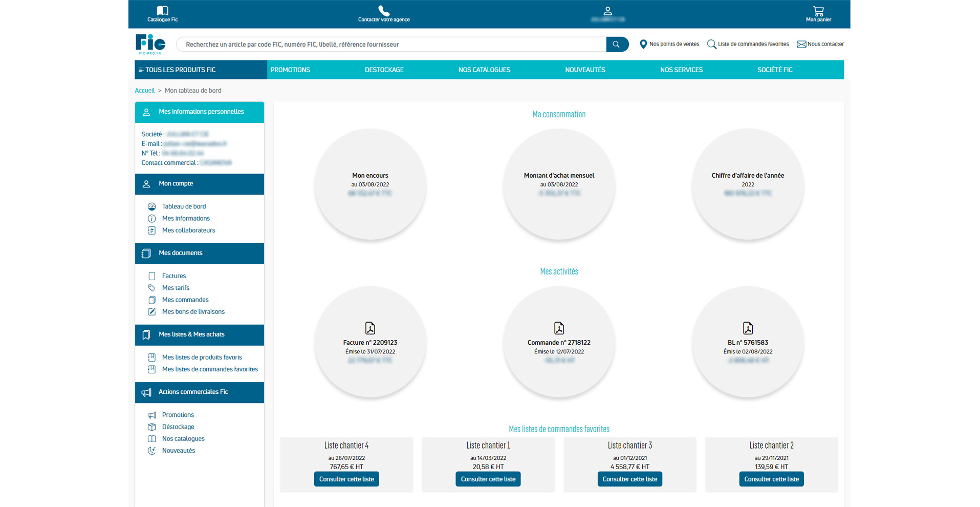Viewport: 980px width, 507px height.
Task: Click the Mes collaborateurs list icon
Action: [x=151, y=230]
